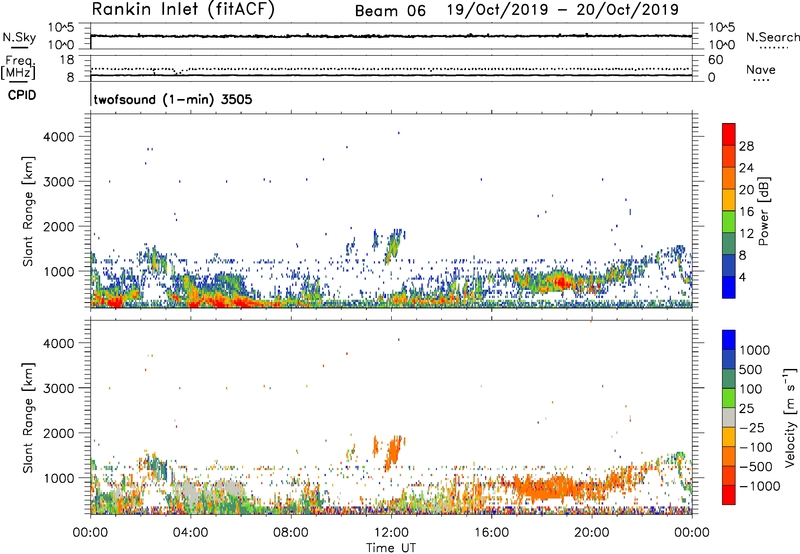Select the 'Time UT' axis title
The height and width of the screenshot is (554, 800).
click(391, 548)
